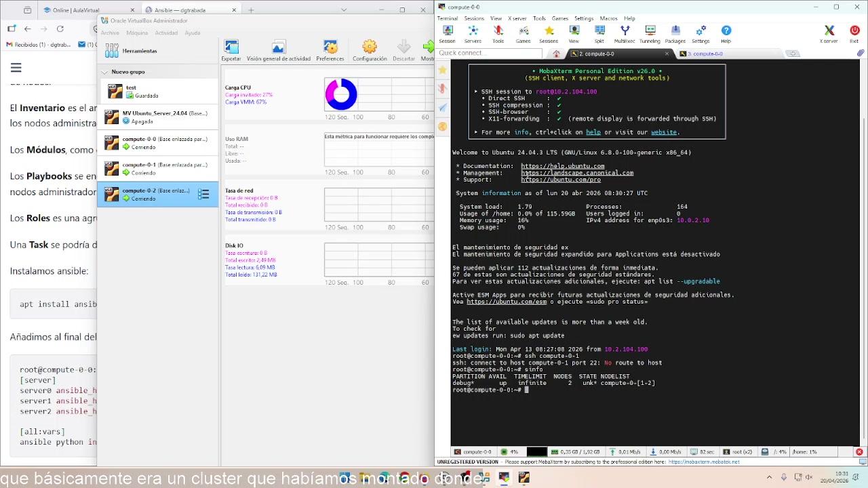Open the browser hamburger menu
This screenshot has width=868, height=488.
(x=16, y=67)
